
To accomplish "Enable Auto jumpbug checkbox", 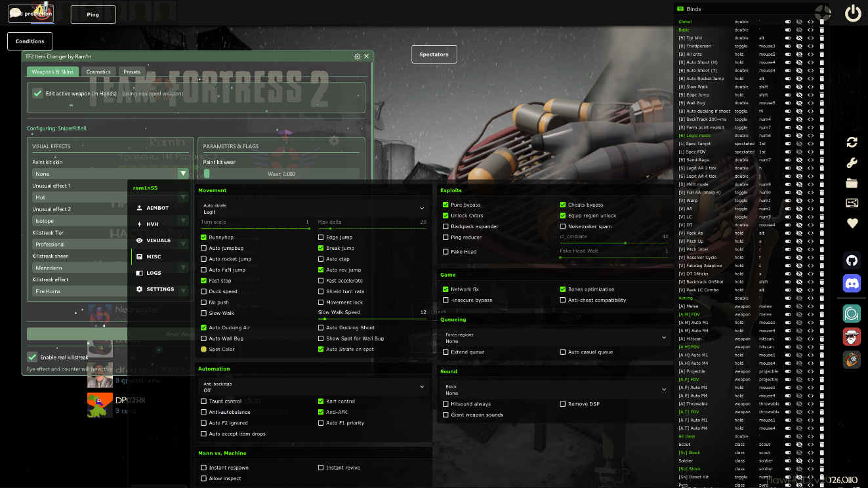I will [x=204, y=248].
